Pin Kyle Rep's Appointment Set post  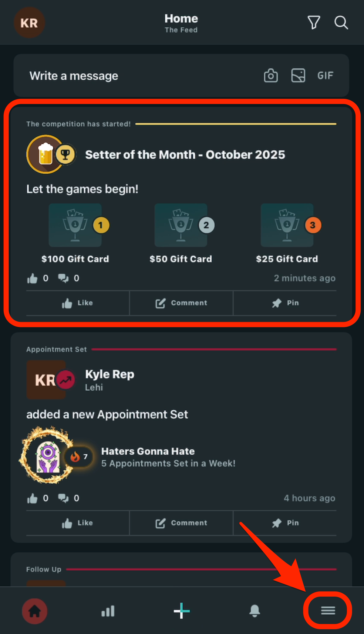click(x=285, y=523)
